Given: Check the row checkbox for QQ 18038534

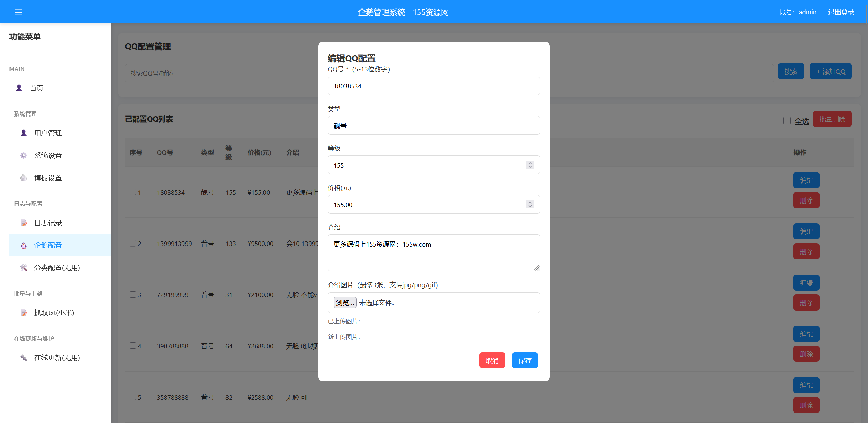Looking at the screenshot, I should pyautogui.click(x=132, y=192).
